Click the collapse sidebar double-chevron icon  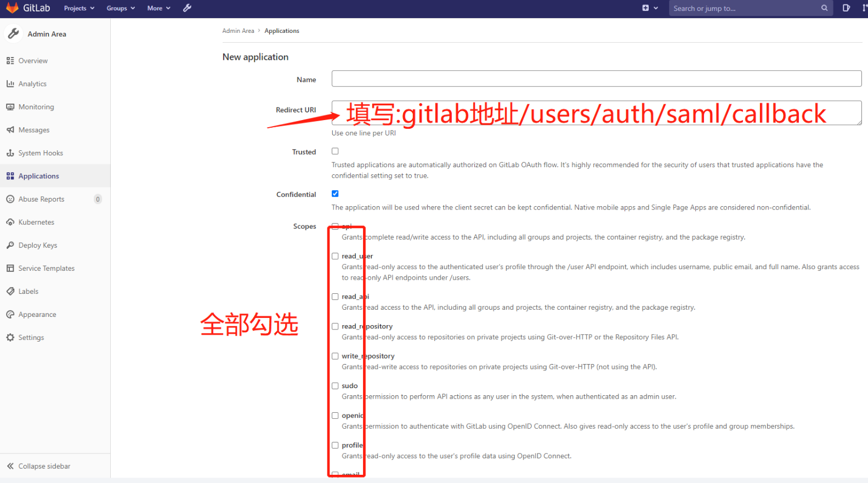[10, 466]
